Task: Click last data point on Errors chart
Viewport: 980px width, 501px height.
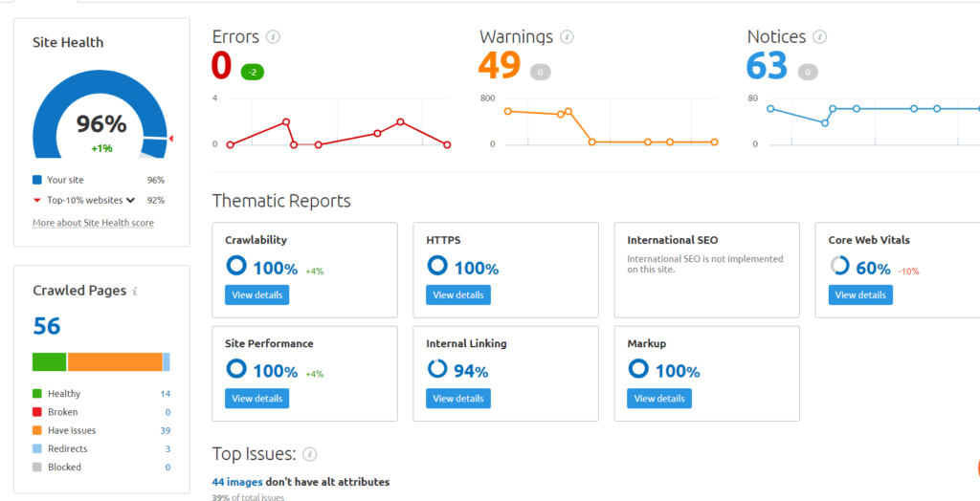Action: 448,144
